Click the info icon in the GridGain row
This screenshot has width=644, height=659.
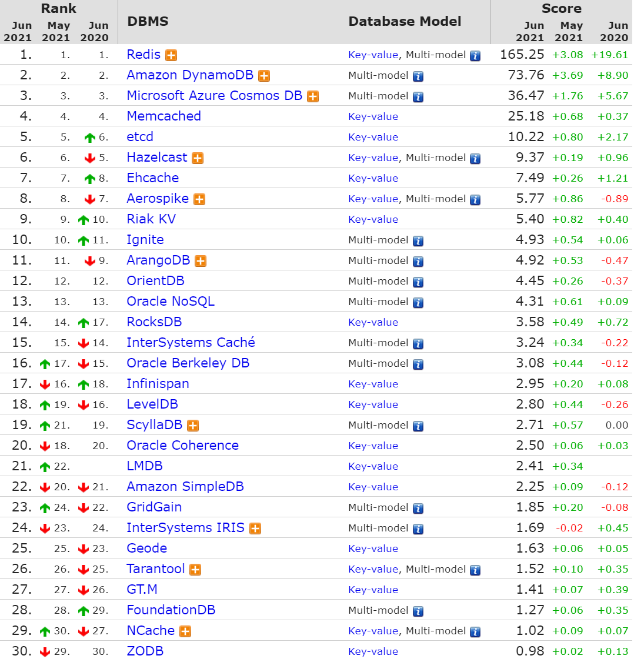pos(418,509)
